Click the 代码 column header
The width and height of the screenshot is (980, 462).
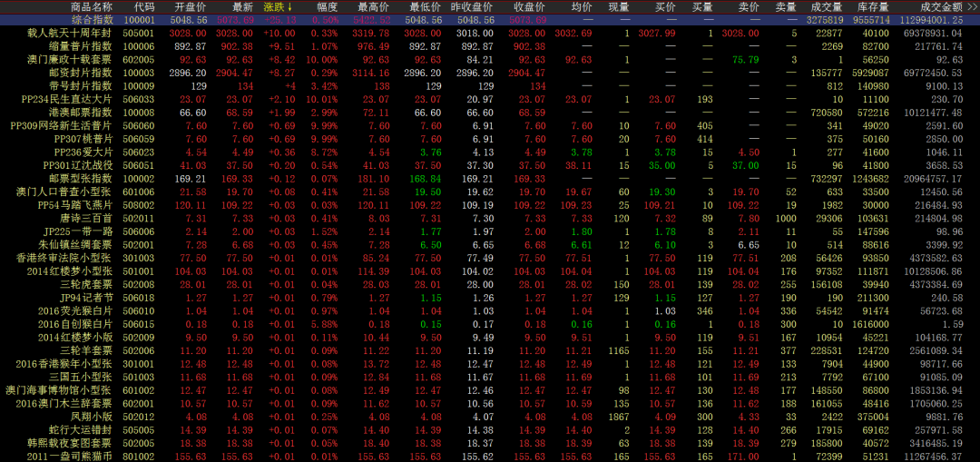143,7
